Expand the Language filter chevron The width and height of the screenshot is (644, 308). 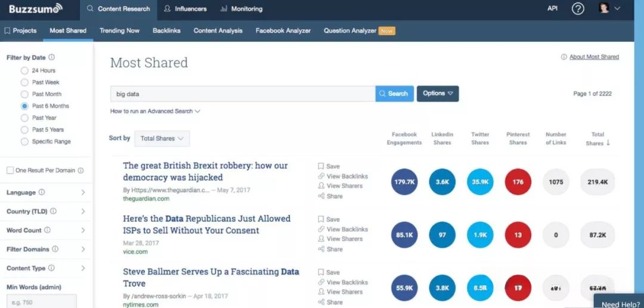click(83, 192)
